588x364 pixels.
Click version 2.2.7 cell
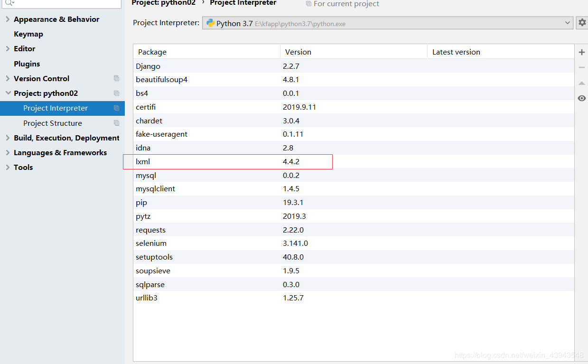[291, 66]
